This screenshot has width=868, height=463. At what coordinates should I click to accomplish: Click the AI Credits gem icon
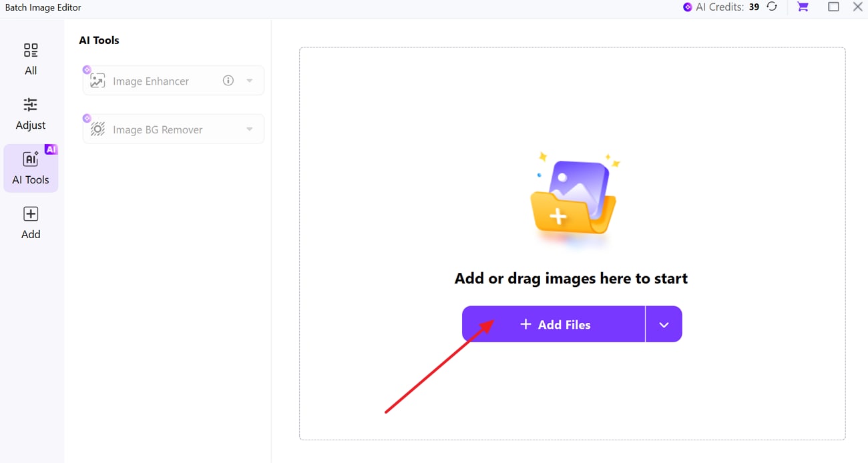pos(688,7)
